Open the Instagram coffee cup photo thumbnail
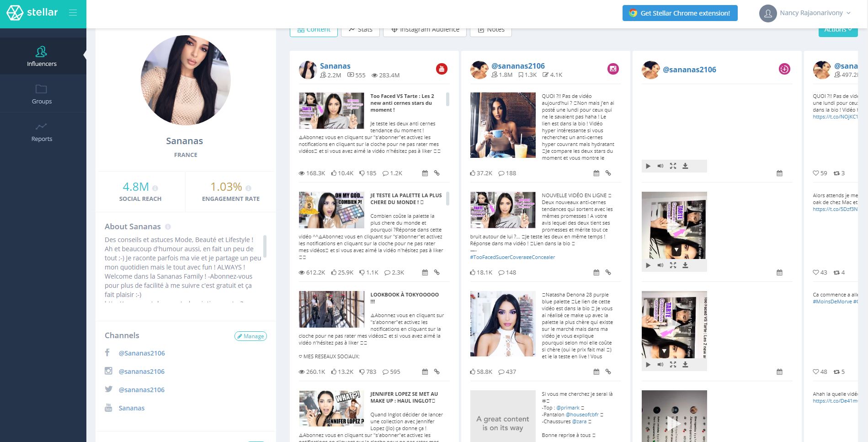The width and height of the screenshot is (868, 442). click(x=503, y=125)
